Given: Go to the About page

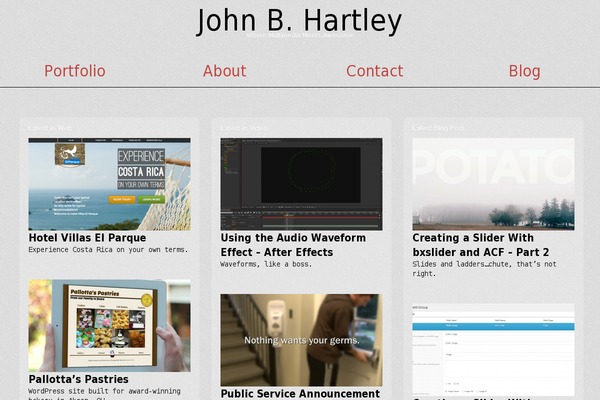Looking at the screenshot, I should pyautogui.click(x=225, y=71).
